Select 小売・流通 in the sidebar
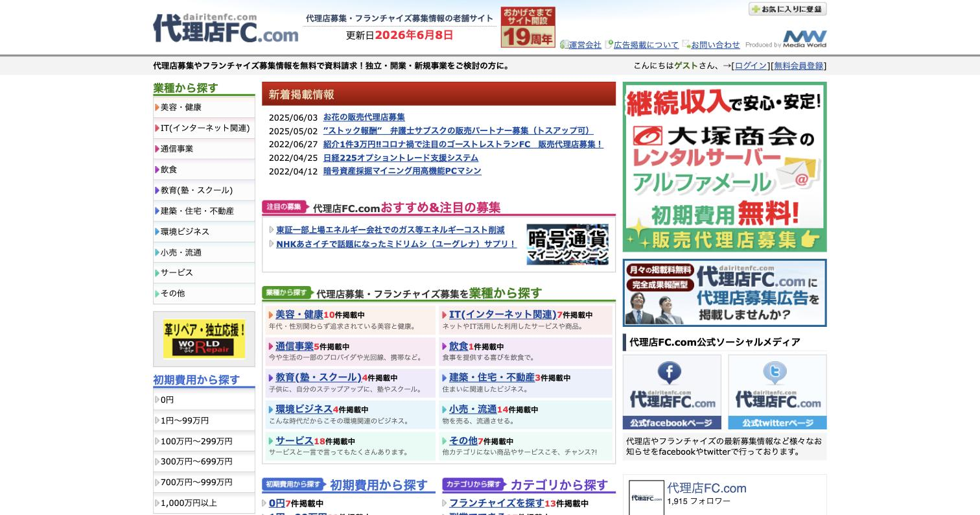This screenshot has width=980, height=515. click(x=204, y=252)
